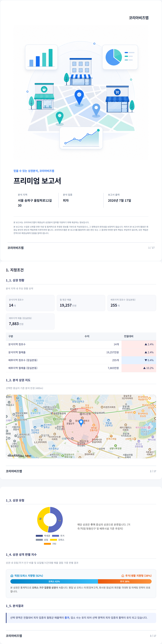Select the 스타벅스 marker on the map
The height and width of the screenshot is (644, 162).
[x=135, y=439]
